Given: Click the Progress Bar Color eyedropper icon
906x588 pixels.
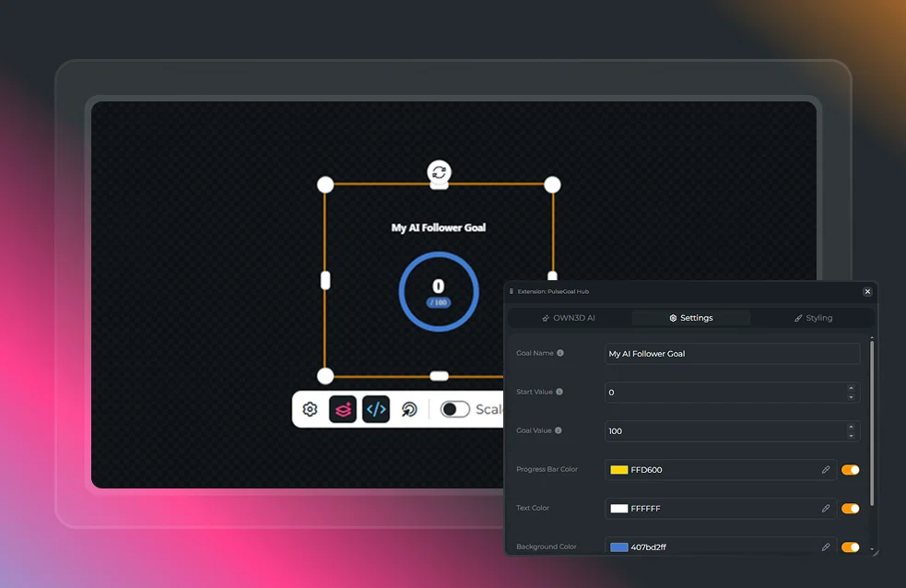Looking at the screenshot, I should 826,470.
